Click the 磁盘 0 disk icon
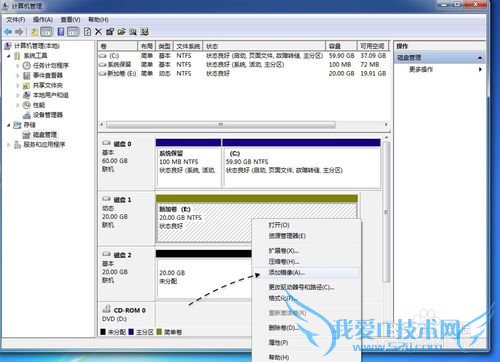This screenshot has width=500, height=362. (x=106, y=143)
